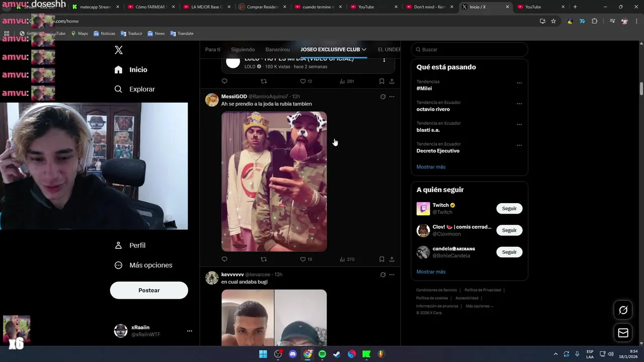
Task: Open the octavio rivero trend
Action: [433, 109]
